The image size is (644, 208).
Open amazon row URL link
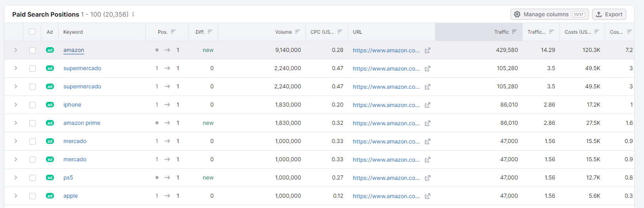tap(386, 50)
